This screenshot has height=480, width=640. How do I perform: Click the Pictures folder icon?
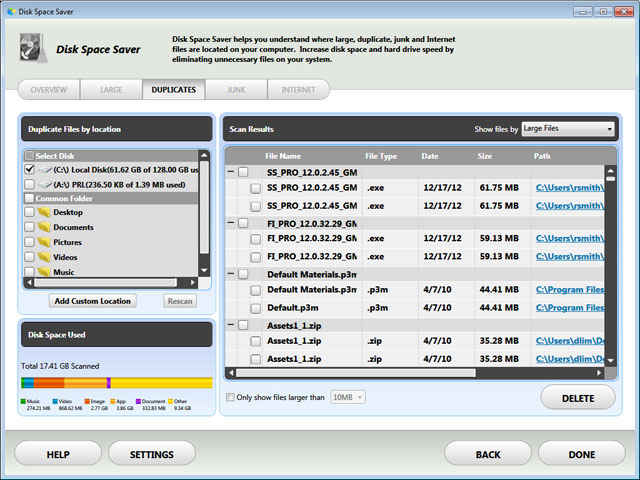click(x=43, y=242)
